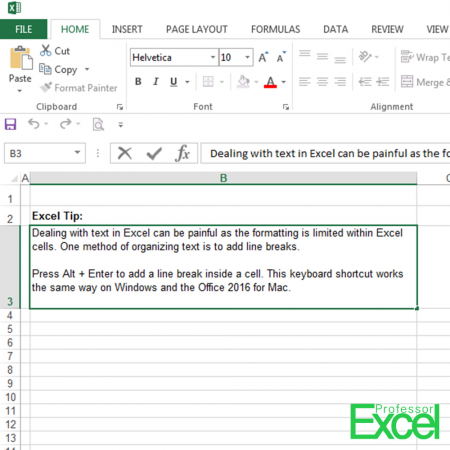Image resolution: width=450 pixels, height=450 pixels.
Task: Switch to the INSERT ribbon tab
Action: tap(127, 29)
